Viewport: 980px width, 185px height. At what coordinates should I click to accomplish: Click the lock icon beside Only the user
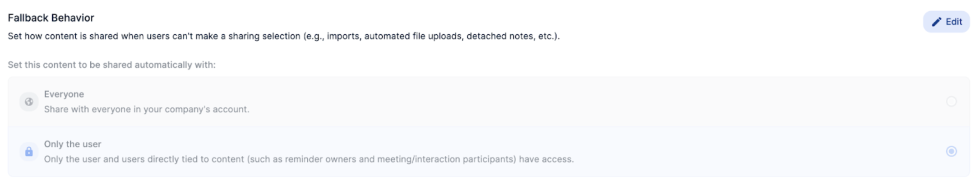[29, 152]
